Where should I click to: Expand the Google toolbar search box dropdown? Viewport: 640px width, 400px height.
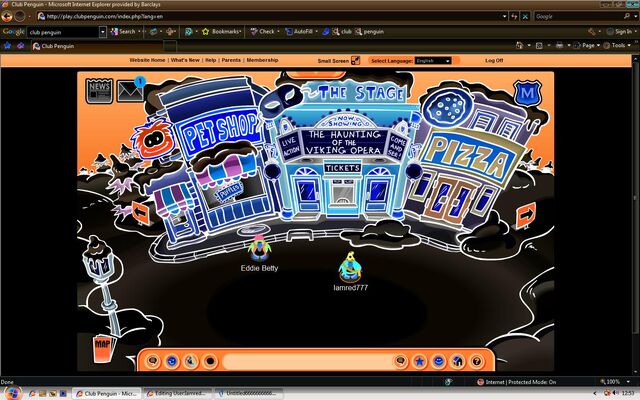click(x=103, y=31)
